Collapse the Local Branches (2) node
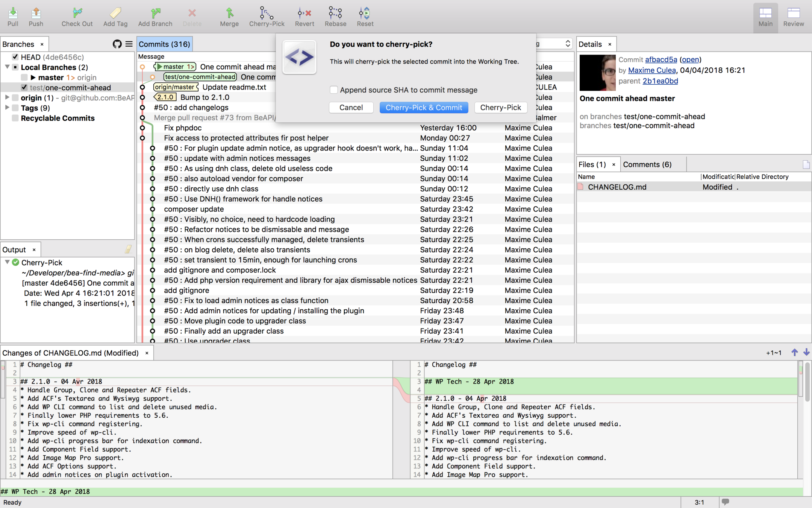 [7, 67]
